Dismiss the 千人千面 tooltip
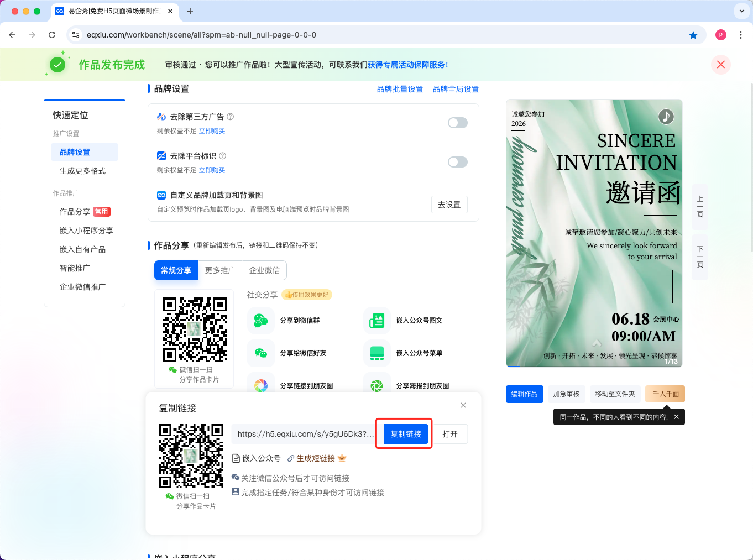The image size is (753, 560). tap(676, 417)
